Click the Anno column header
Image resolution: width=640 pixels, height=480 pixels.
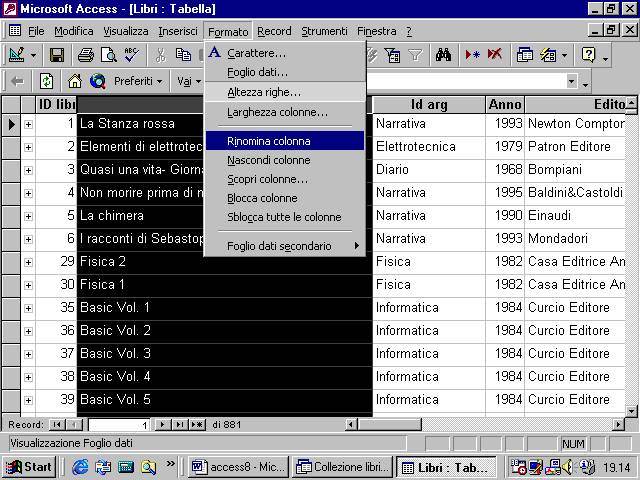click(505, 104)
